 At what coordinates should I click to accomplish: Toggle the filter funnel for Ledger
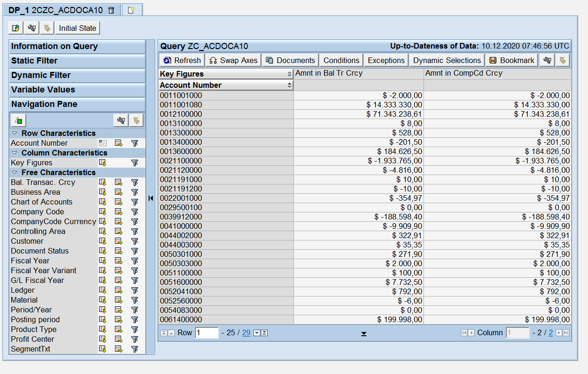tap(134, 290)
